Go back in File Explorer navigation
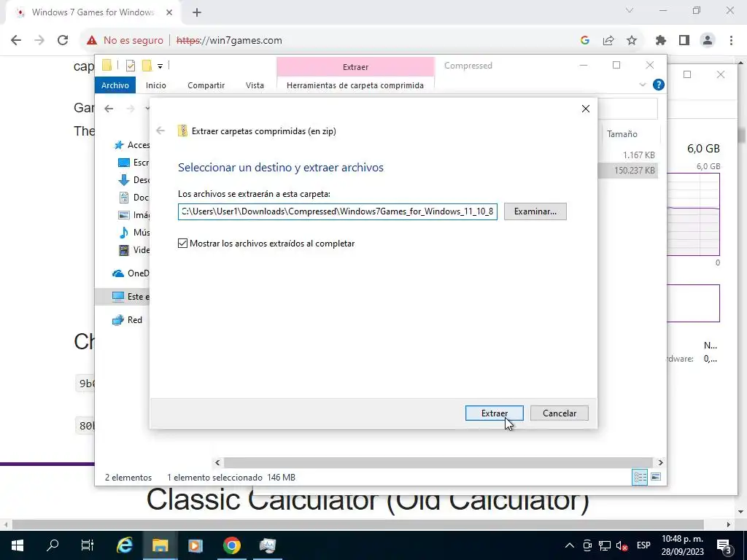 pos(109,109)
